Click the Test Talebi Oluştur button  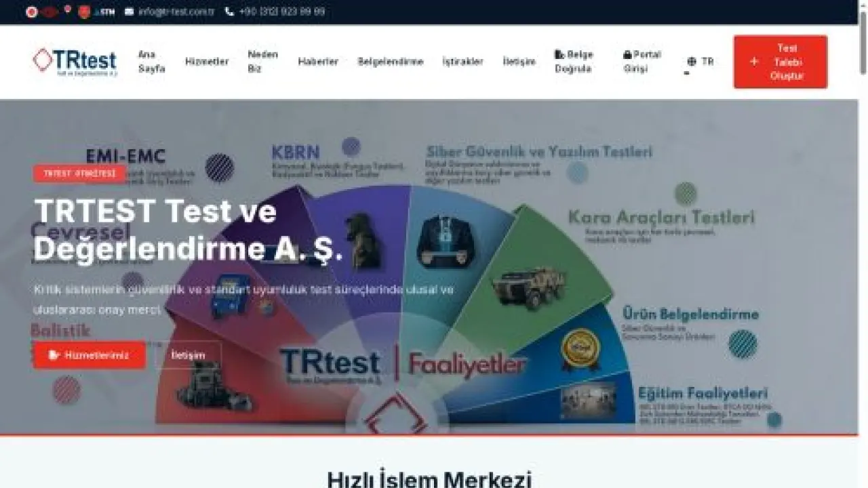781,62
